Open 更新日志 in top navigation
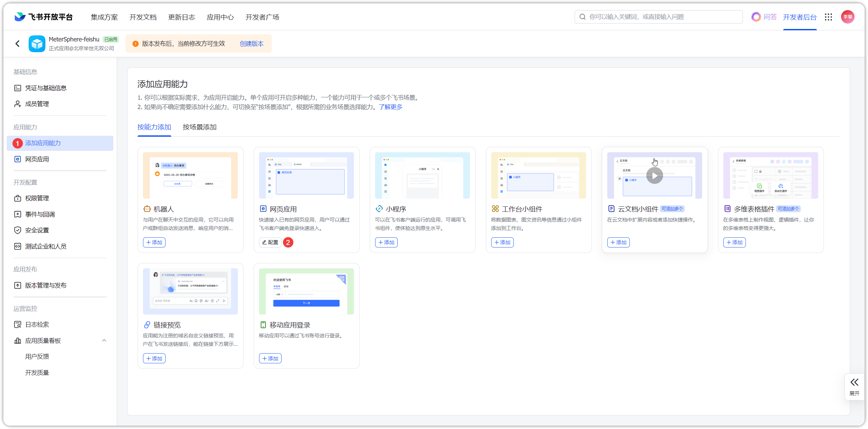Viewport: 868px width, 429px height. (182, 17)
